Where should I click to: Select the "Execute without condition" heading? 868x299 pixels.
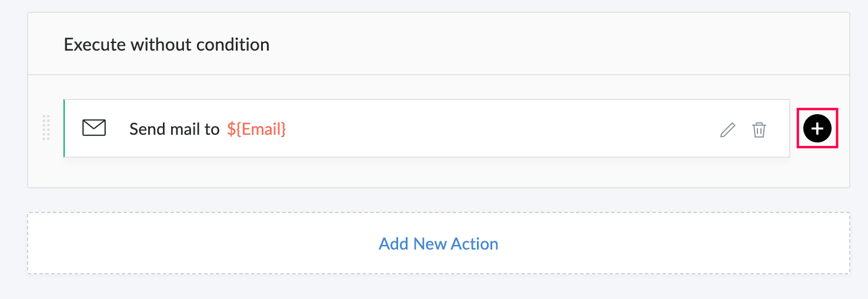[x=166, y=44]
